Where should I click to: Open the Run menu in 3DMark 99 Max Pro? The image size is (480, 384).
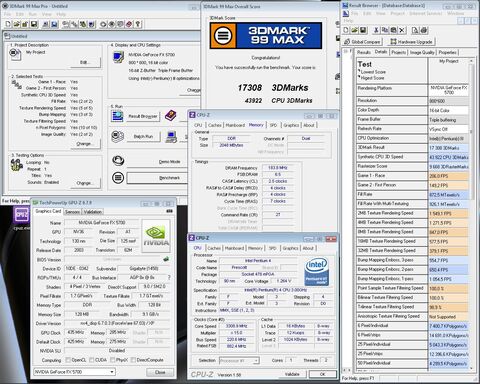32,14
